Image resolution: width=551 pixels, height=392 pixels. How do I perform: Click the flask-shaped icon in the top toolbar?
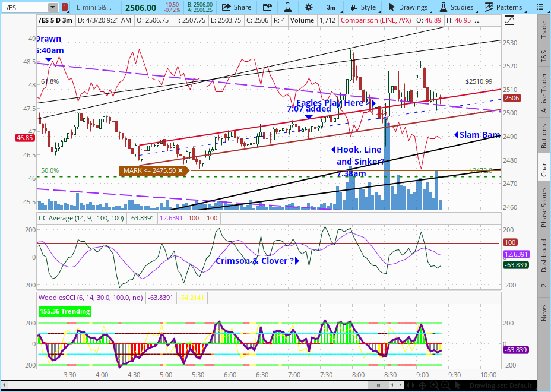(x=288, y=7)
